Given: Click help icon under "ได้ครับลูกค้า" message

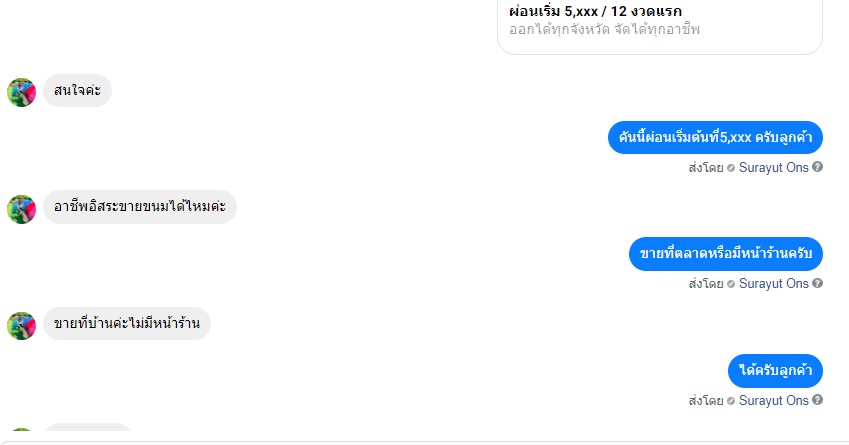Looking at the screenshot, I should pyautogui.click(x=818, y=400).
